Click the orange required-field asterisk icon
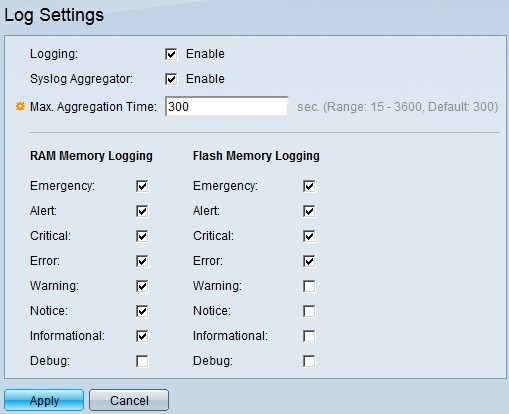Image resolution: width=509 pixels, height=414 pixels. (x=20, y=106)
